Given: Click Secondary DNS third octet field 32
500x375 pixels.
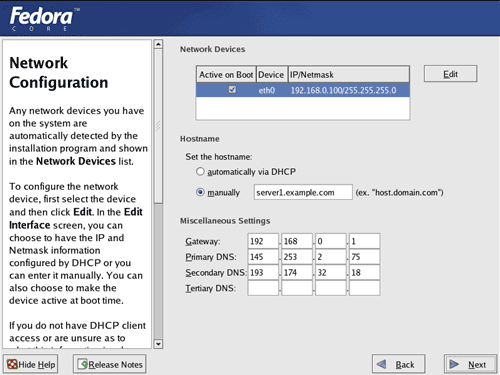Looking at the screenshot, I should click(x=331, y=272).
